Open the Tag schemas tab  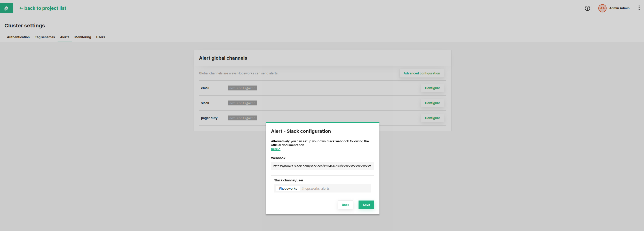45,37
